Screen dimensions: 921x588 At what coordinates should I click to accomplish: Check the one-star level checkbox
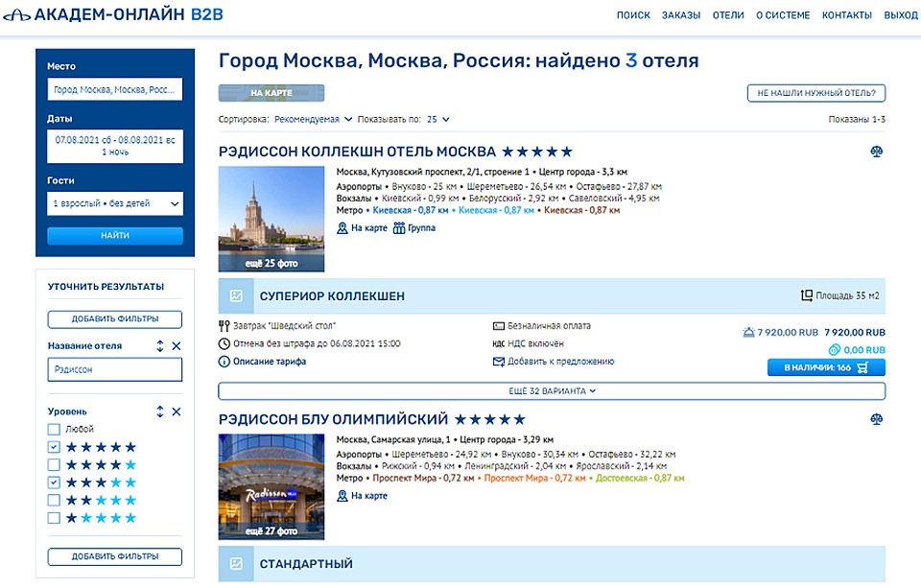click(54, 518)
